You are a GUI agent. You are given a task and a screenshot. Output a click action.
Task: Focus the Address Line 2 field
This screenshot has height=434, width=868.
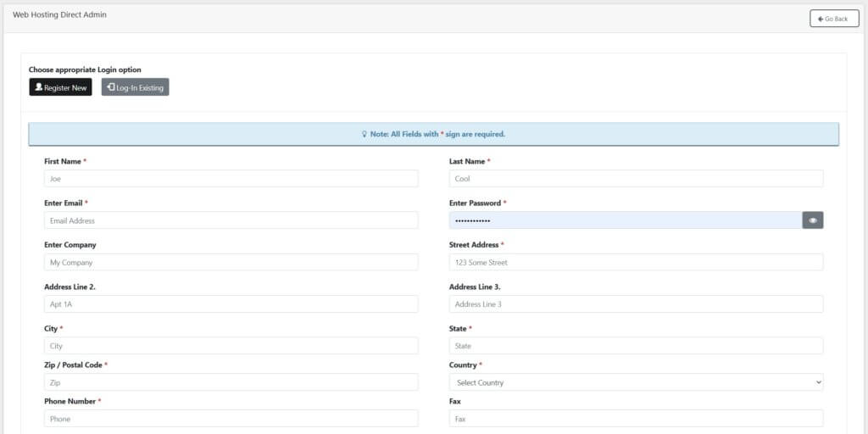click(x=231, y=304)
